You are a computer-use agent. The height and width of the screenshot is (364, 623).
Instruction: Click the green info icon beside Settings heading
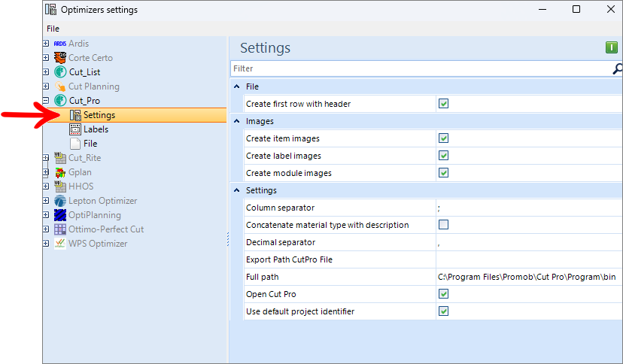click(x=612, y=47)
